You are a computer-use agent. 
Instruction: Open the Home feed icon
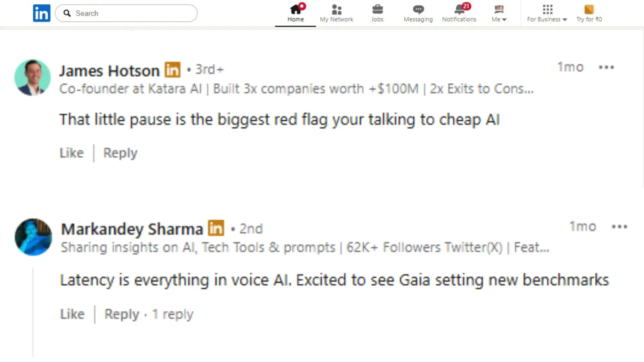[x=296, y=10]
